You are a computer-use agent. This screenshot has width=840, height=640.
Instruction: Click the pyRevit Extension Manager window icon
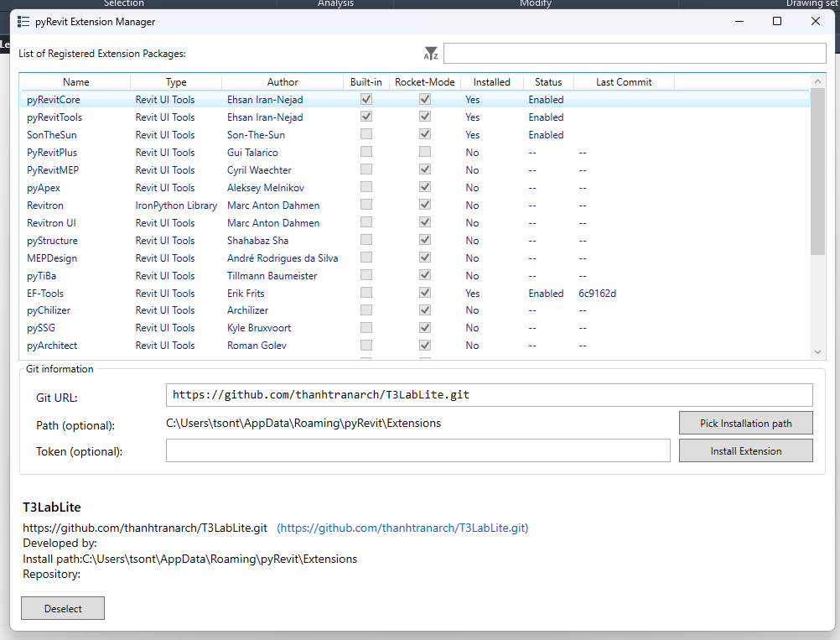pos(23,22)
